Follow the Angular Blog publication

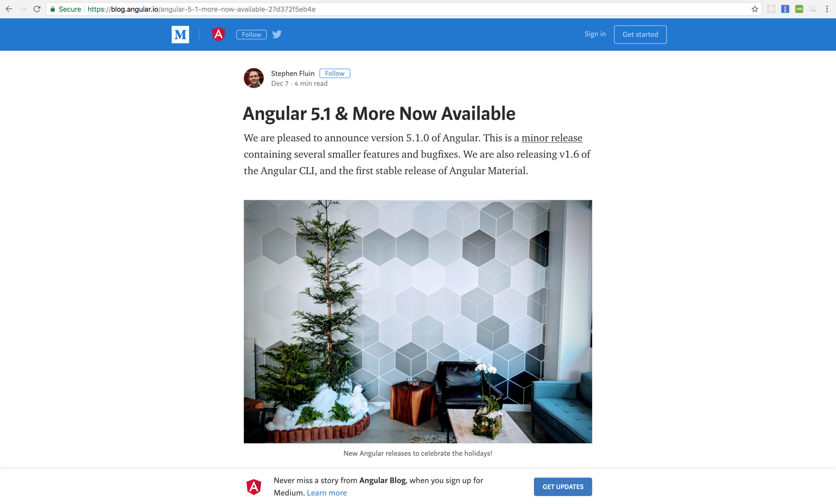pyautogui.click(x=251, y=34)
